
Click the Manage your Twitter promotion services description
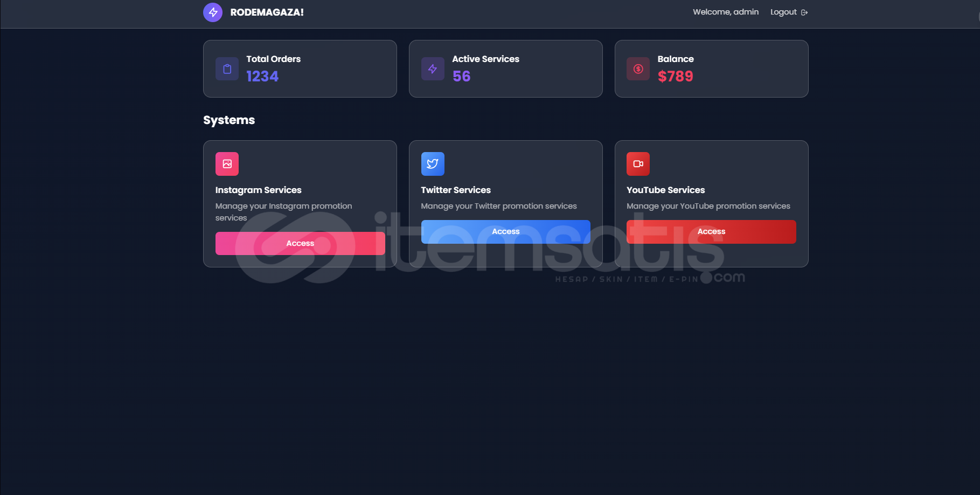[499, 206]
